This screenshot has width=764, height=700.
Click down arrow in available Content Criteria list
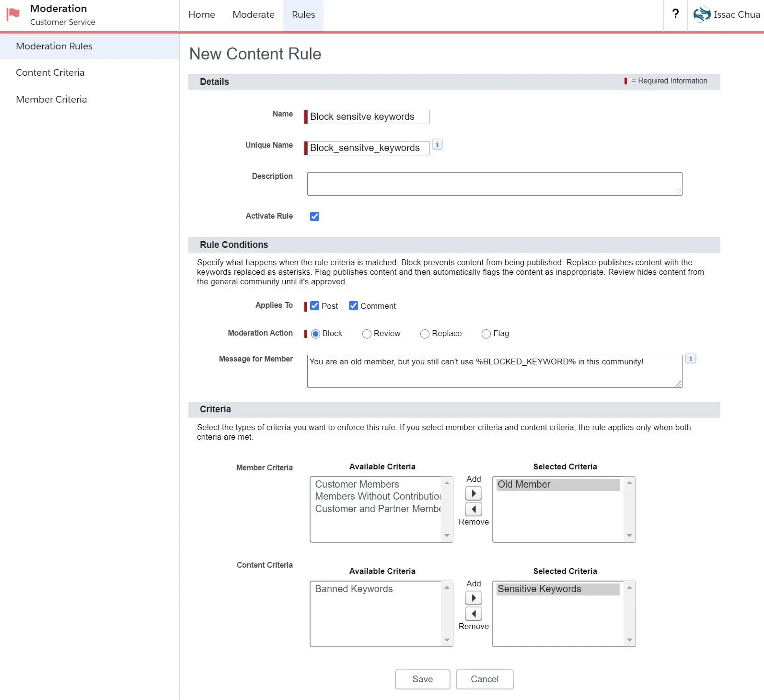(x=447, y=640)
